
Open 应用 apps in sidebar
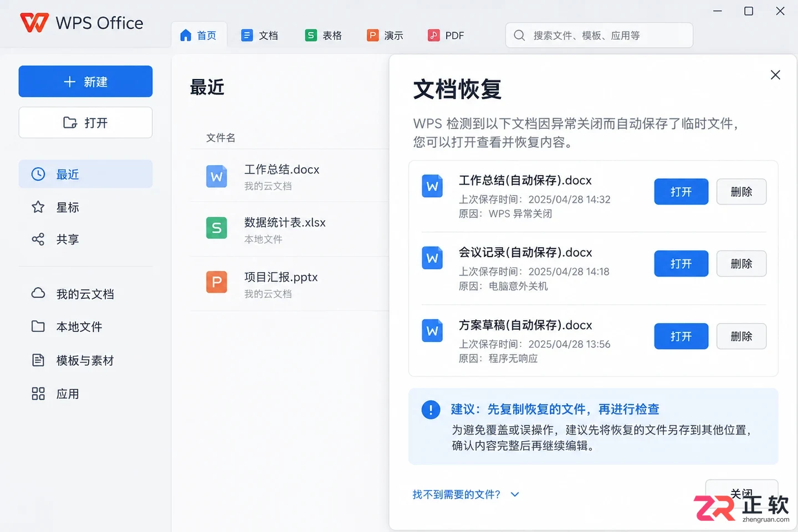tap(85, 394)
